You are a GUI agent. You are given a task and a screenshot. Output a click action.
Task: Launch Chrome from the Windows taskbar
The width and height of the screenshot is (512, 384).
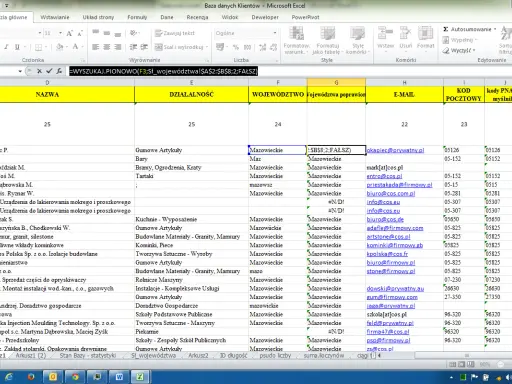(x=75, y=377)
